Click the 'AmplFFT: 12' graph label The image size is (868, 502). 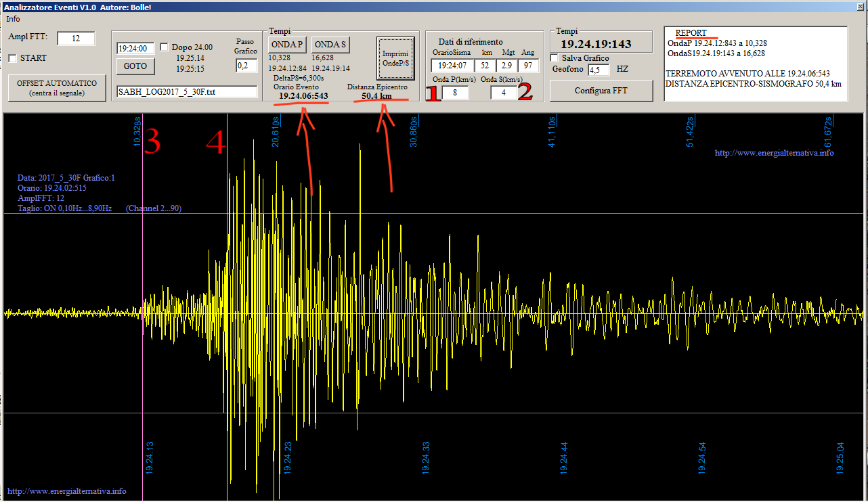41,198
